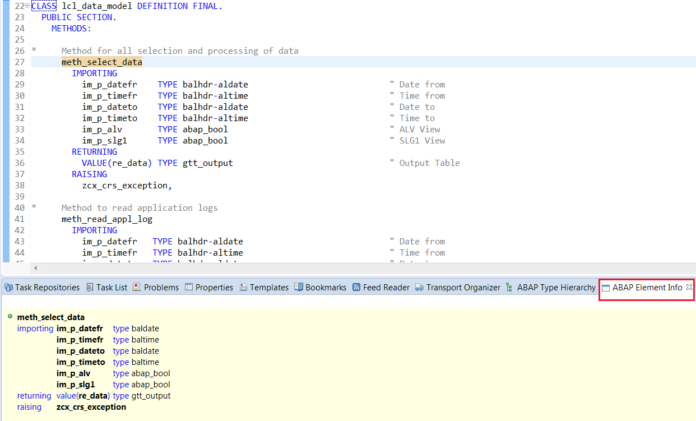Open the Feed Reader tab

381,287
